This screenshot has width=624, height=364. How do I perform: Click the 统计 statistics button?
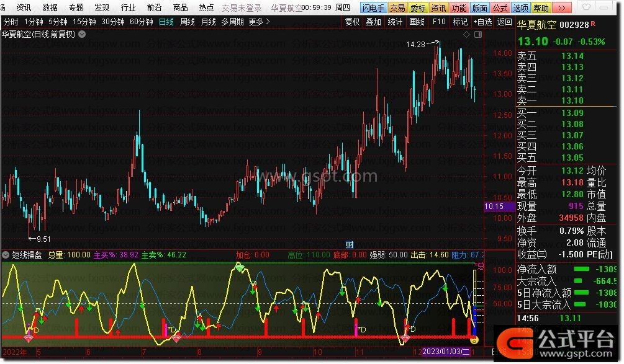[395, 22]
